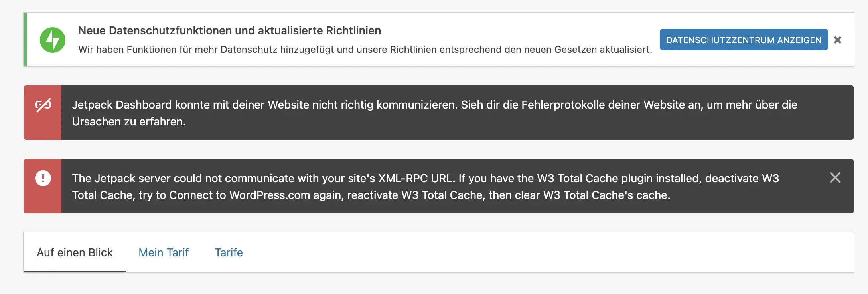Click the green Jetpack lightning logo
This screenshot has width=868, height=294.
(x=52, y=40)
